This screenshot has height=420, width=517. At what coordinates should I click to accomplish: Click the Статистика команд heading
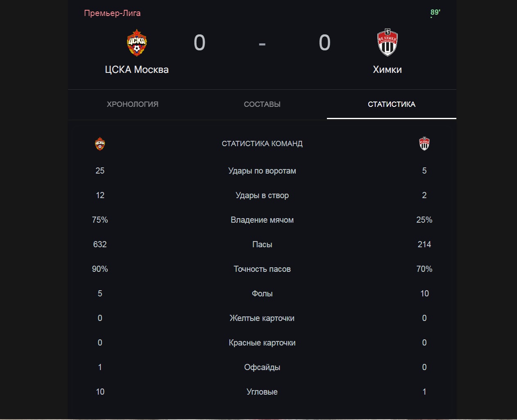click(x=262, y=144)
